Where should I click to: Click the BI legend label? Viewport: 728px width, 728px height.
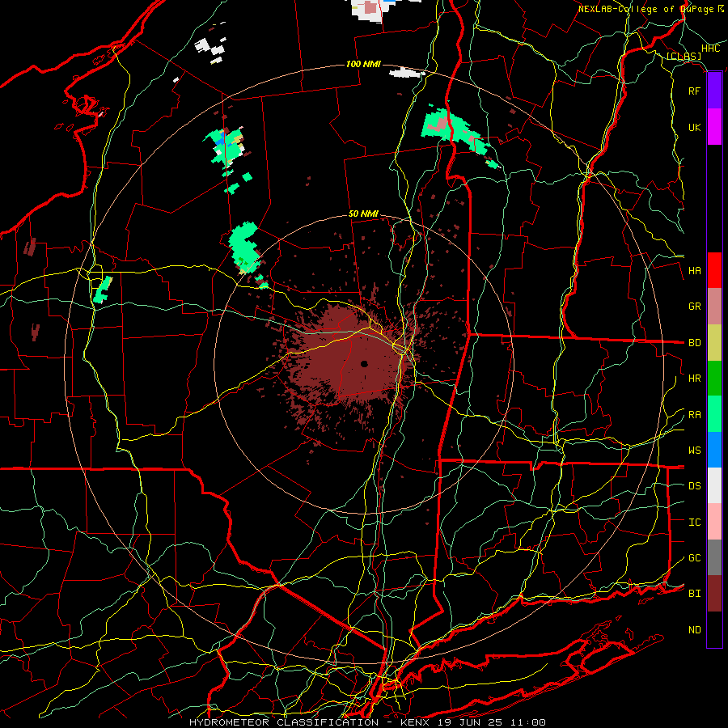pos(694,594)
